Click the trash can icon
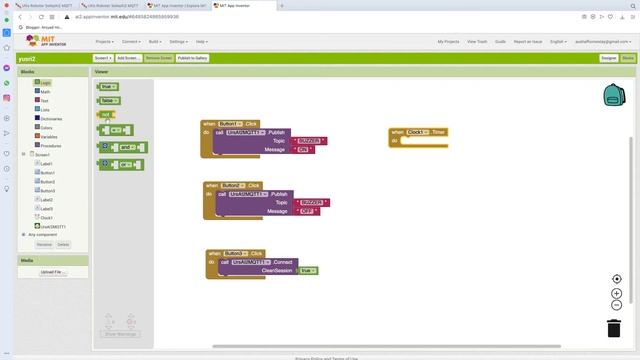640x360 pixels. pyautogui.click(x=613, y=328)
